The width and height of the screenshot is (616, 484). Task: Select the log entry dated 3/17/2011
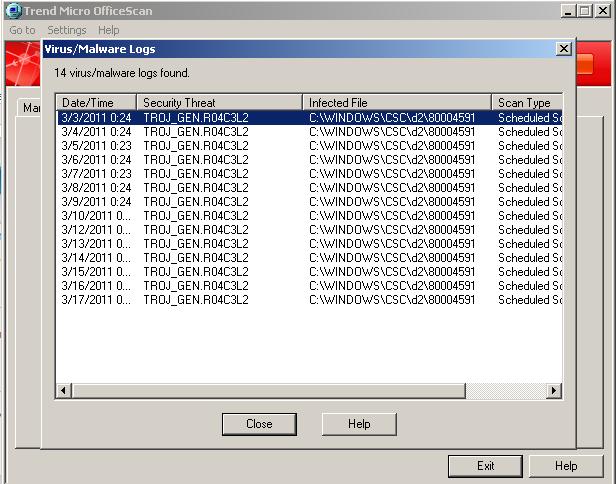click(310, 300)
